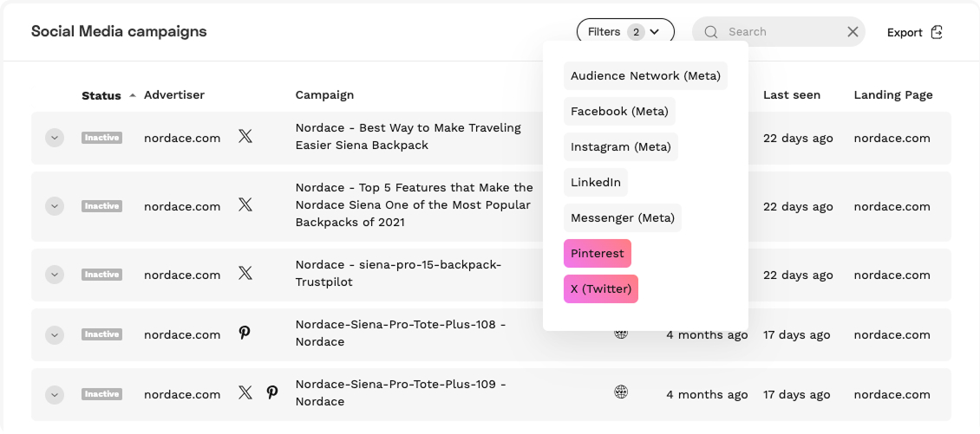This screenshot has height=434, width=980.
Task: Select Audience Network (Meta) filter option
Action: (645, 76)
